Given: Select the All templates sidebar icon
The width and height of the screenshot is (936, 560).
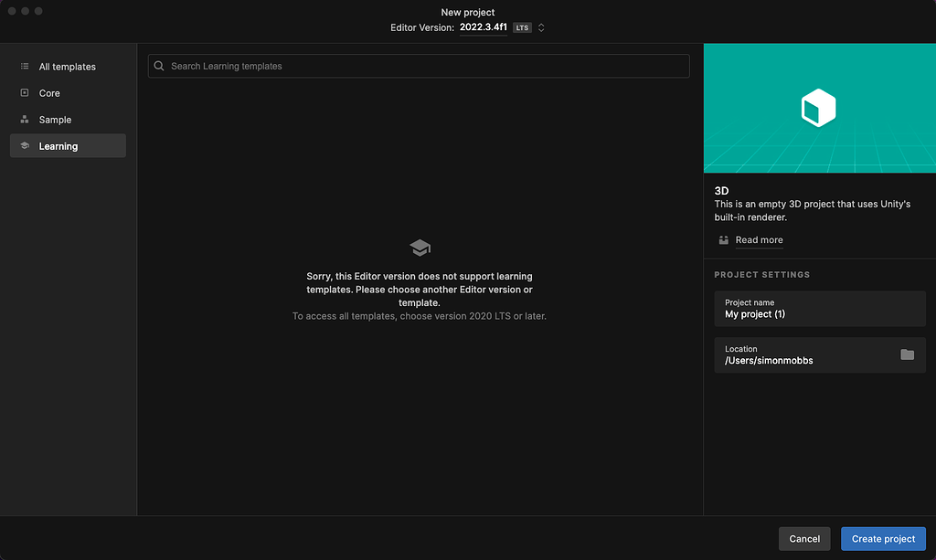Looking at the screenshot, I should tap(23, 66).
